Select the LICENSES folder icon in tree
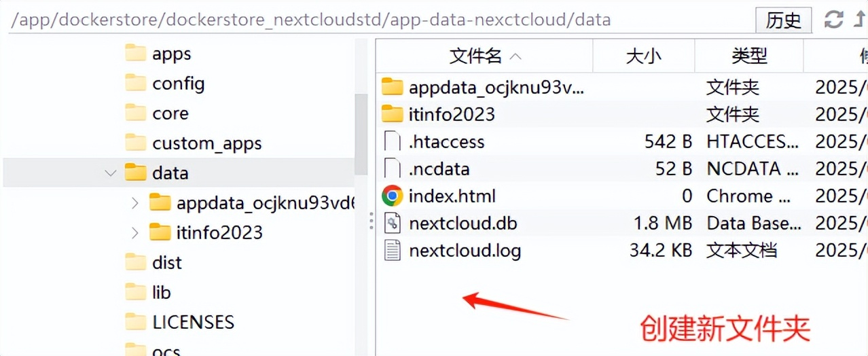 [136, 322]
